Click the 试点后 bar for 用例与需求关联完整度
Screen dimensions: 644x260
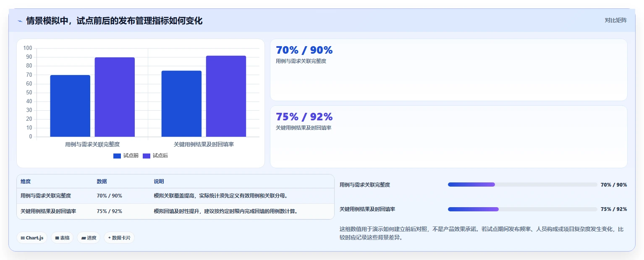pos(115,97)
